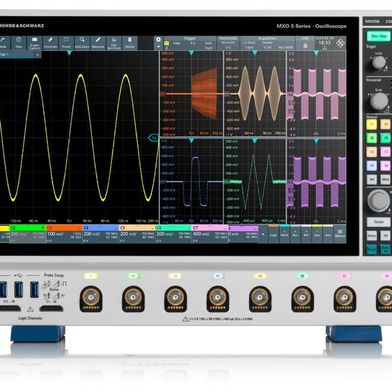Tap the Rohde & Schwarz diamond logo icon
Screen dimensions: 392x392
(340, 43)
